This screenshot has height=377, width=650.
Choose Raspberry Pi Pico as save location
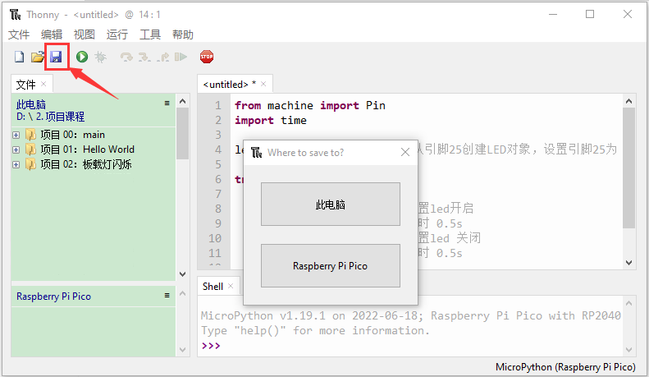(330, 266)
